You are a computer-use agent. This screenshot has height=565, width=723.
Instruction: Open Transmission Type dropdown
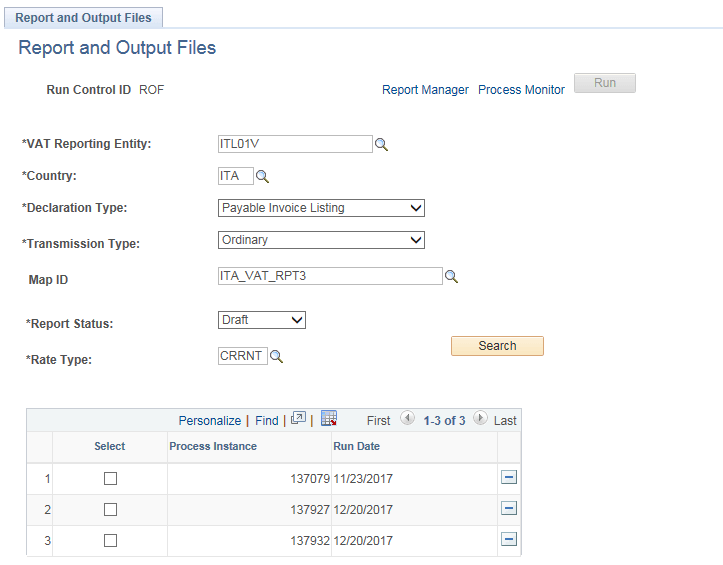tap(321, 240)
